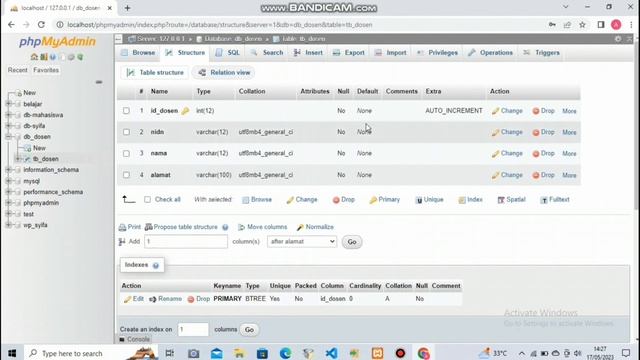Tick the Check all checkbox
The width and height of the screenshot is (640, 360).
tap(147, 200)
